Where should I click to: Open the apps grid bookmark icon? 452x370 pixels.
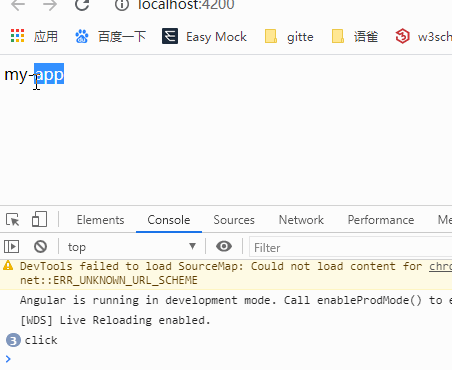(17, 36)
